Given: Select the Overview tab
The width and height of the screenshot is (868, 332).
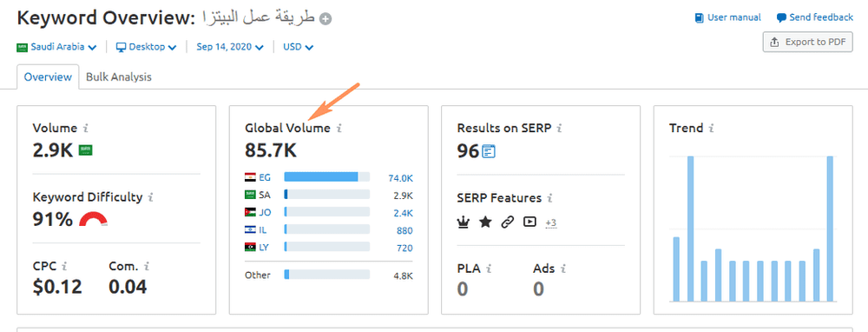Looking at the screenshot, I should coord(48,77).
